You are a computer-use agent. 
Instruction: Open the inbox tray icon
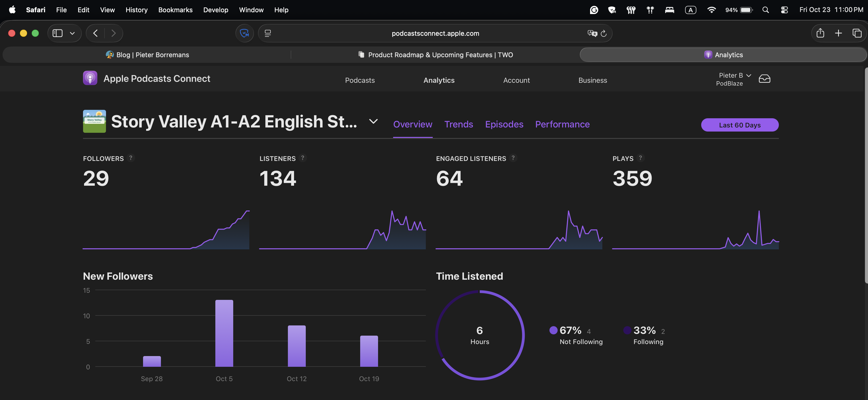click(764, 79)
